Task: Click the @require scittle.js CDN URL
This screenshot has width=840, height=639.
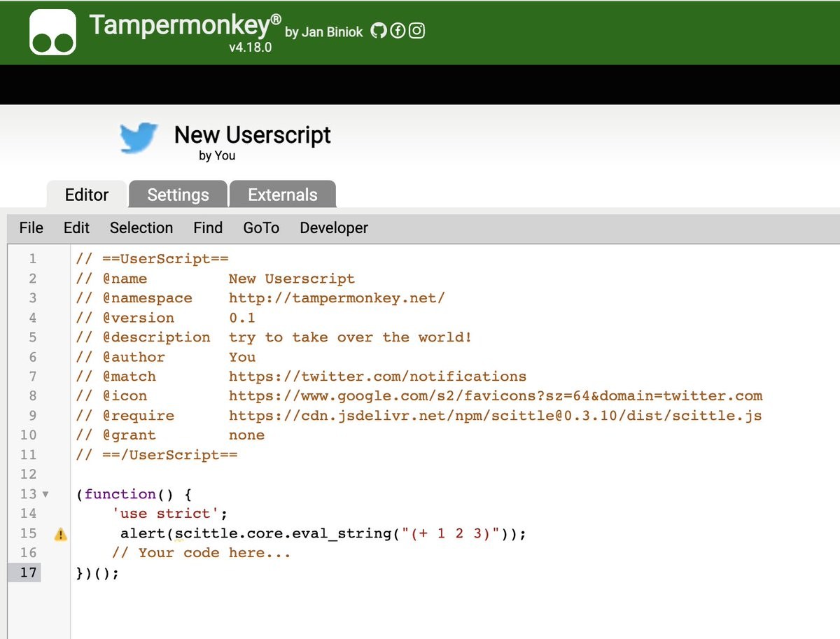Action: (x=496, y=416)
